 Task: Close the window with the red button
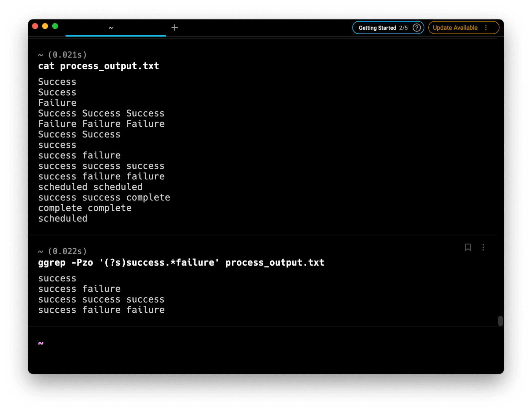click(35, 26)
